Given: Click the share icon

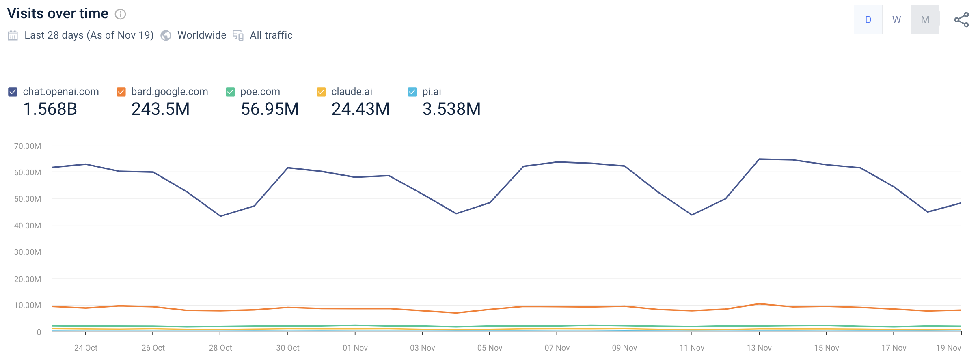Looking at the screenshot, I should [961, 19].
